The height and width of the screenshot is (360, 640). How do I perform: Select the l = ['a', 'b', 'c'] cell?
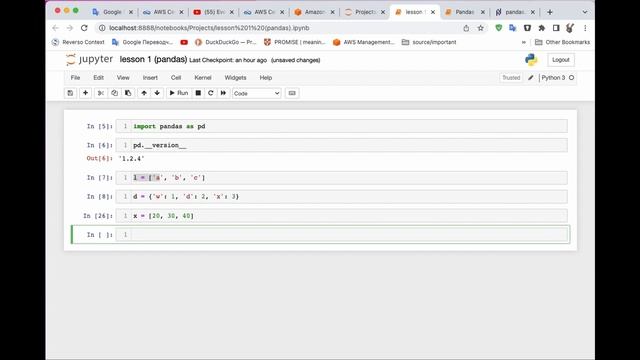tap(350, 178)
